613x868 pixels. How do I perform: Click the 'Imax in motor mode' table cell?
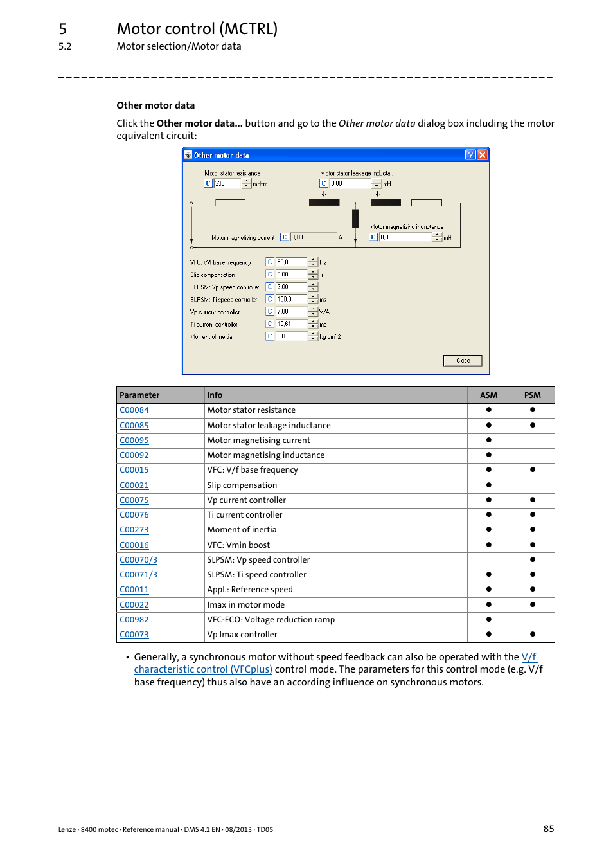[x=336, y=605]
